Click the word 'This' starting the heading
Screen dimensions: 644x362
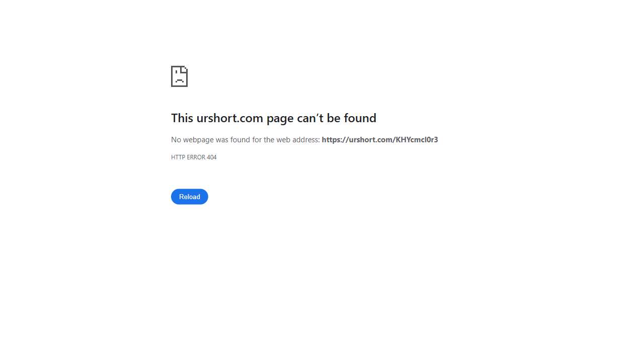182,118
